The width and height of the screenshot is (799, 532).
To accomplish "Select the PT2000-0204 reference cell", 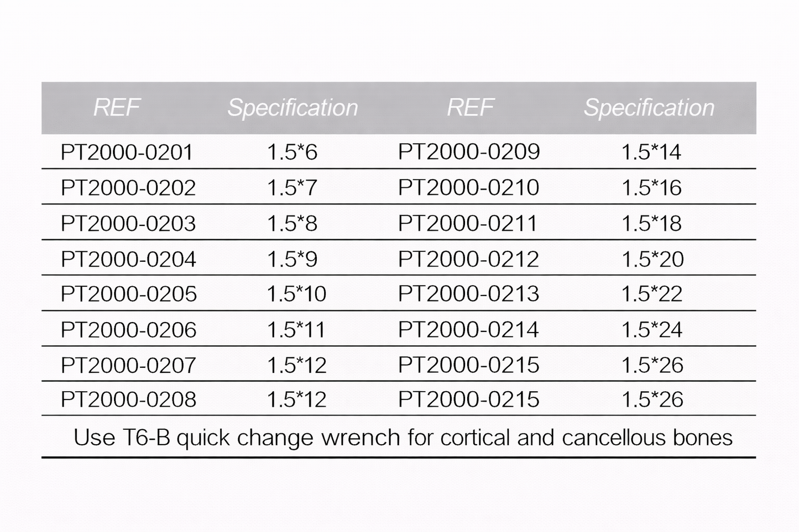I will click(128, 259).
